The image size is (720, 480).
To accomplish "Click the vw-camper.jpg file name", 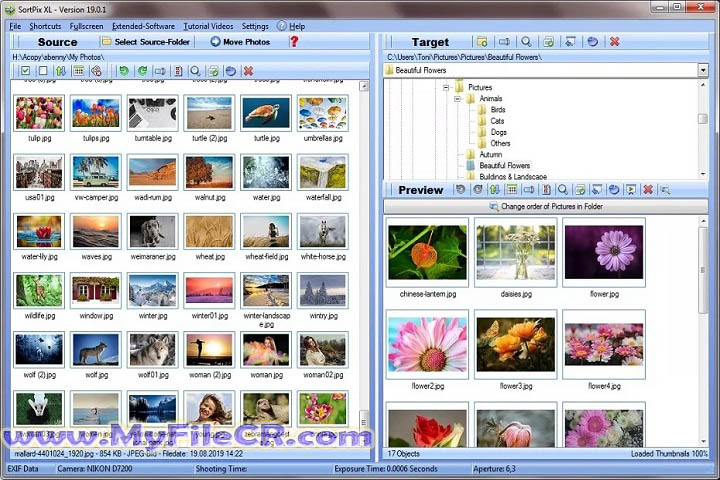I will click(x=96, y=197).
